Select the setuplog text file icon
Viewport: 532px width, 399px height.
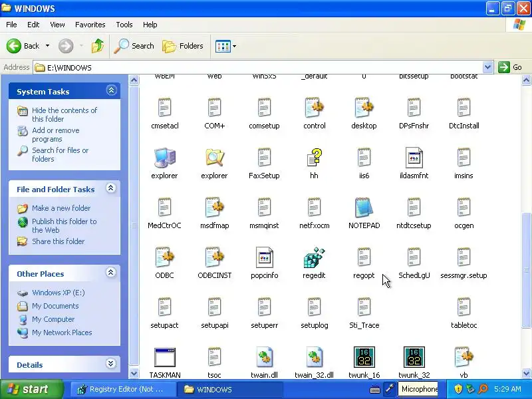coord(314,307)
